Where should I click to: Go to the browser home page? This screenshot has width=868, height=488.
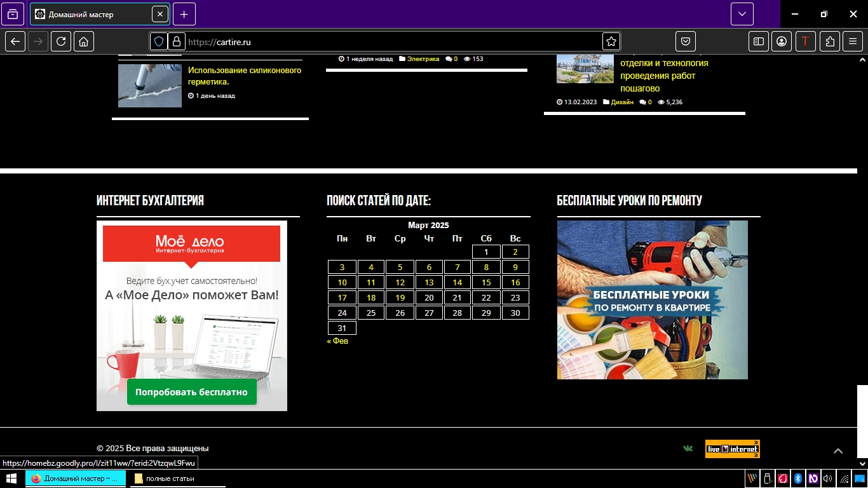coord(84,41)
